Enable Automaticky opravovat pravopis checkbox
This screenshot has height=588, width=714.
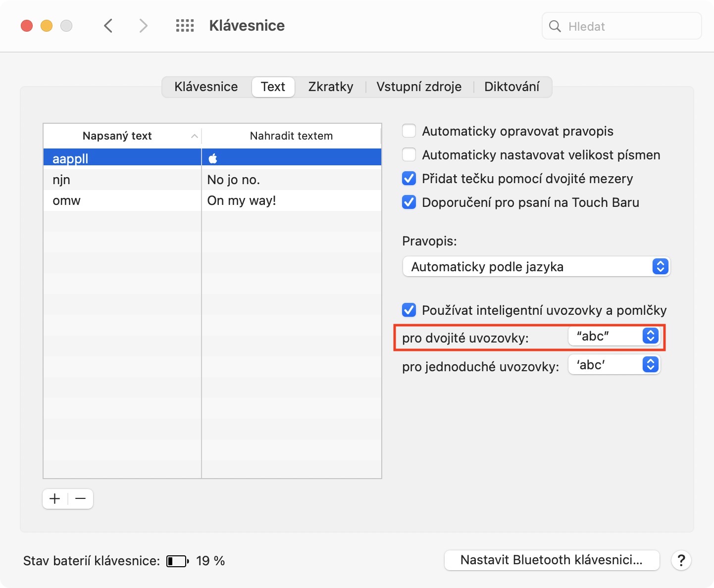pyautogui.click(x=409, y=131)
